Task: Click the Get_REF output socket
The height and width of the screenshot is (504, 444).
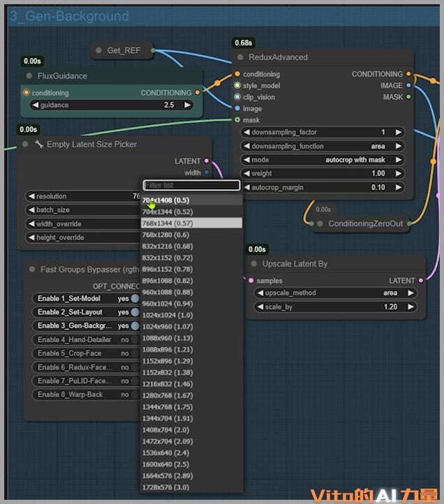Action: [x=153, y=50]
